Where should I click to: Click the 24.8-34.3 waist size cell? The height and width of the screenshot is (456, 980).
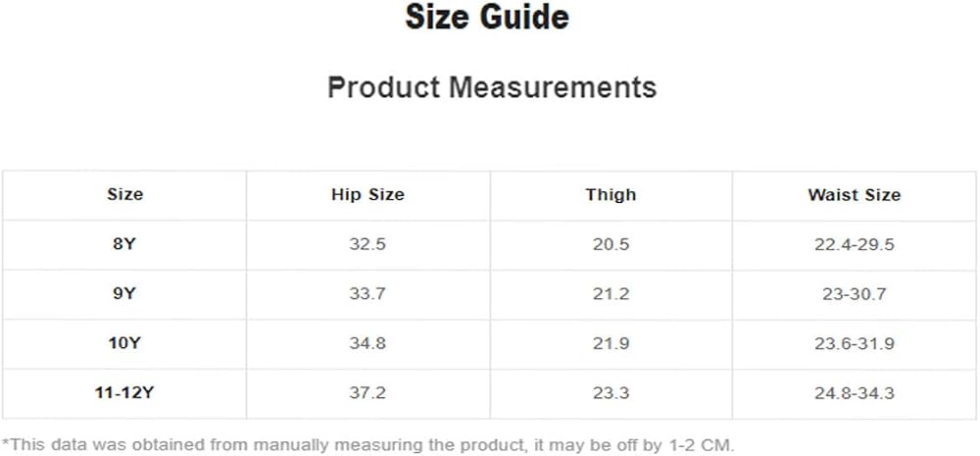point(855,393)
